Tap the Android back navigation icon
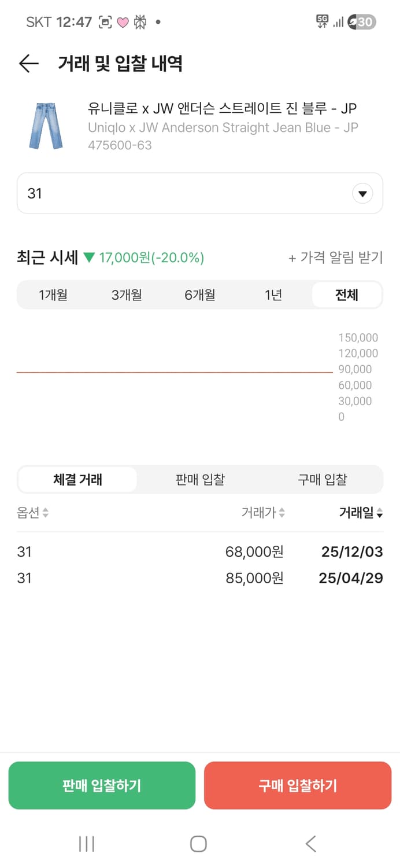400x868 pixels. [x=310, y=844]
